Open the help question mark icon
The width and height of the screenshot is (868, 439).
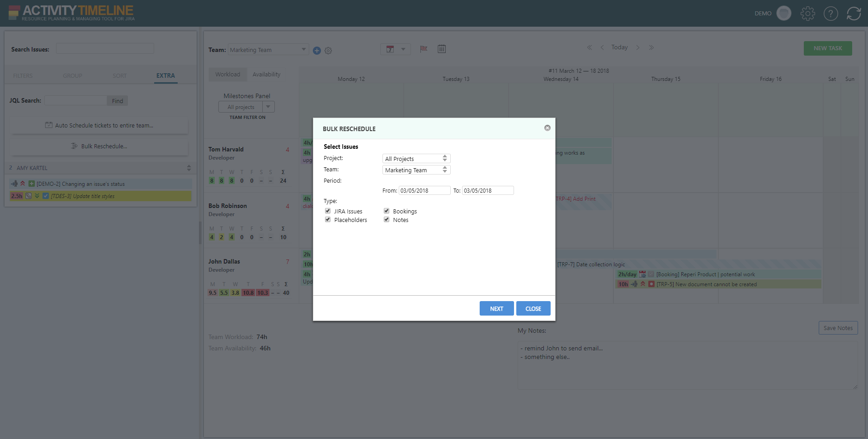click(x=830, y=14)
